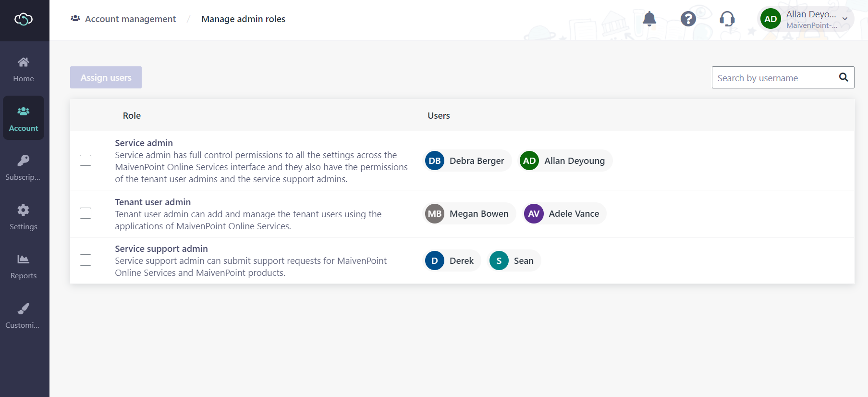Open Customization with the brush icon
The image size is (868, 397).
[x=24, y=316]
